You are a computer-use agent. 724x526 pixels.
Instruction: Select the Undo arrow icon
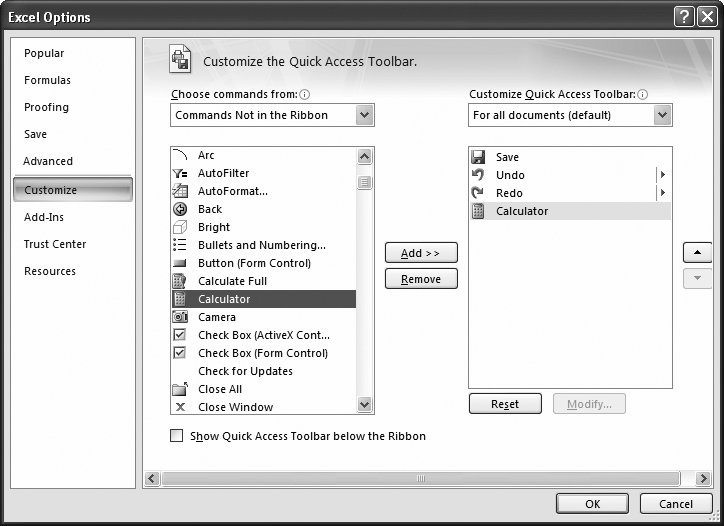coord(478,175)
